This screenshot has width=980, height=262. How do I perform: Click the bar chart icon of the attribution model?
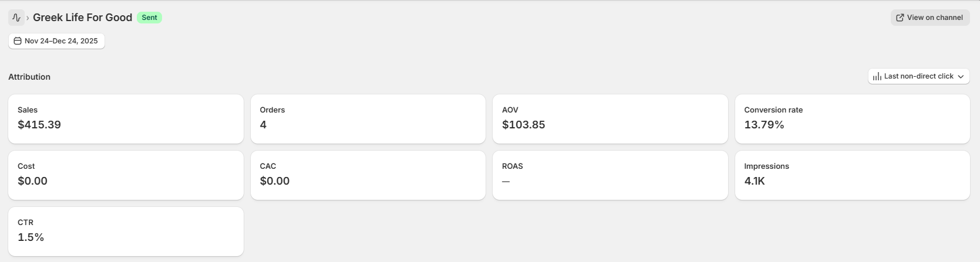[877, 76]
